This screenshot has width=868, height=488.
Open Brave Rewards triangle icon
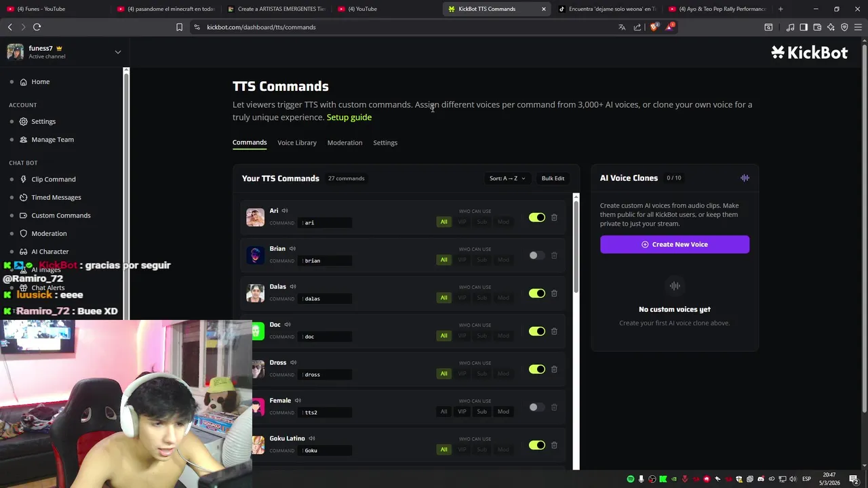point(670,27)
